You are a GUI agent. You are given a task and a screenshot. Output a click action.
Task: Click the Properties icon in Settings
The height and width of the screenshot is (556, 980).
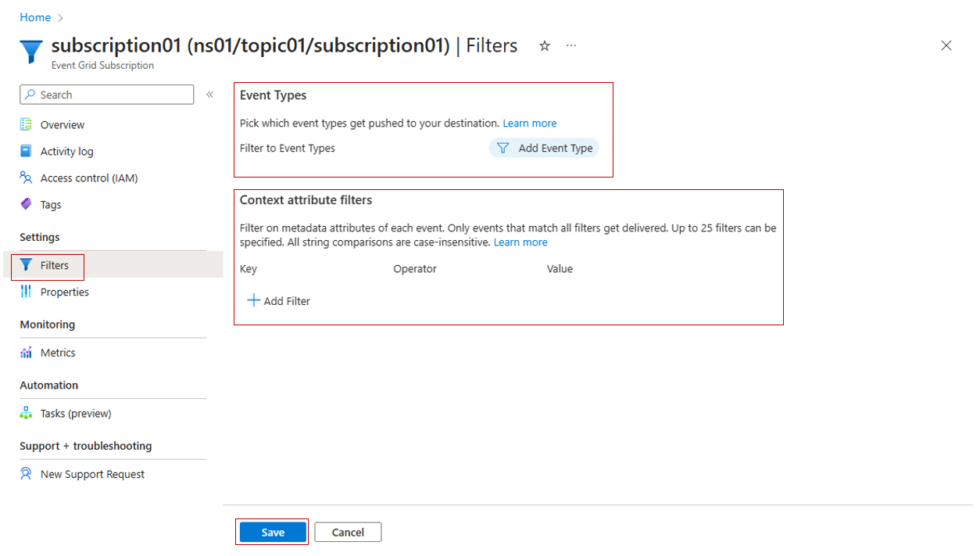coord(27,292)
